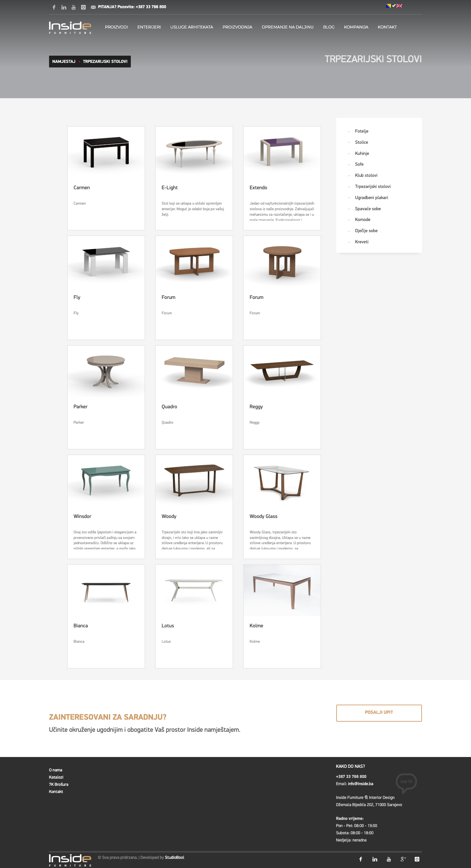Select the Bosnian flag language icon
Image resolution: width=471 pixels, height=868 pixels.
click(x=389, y=6)
